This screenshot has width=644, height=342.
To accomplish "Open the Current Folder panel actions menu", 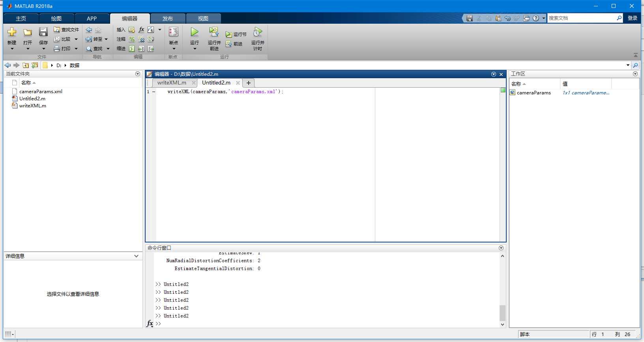I will pyautogui.click(x=138, y=74).
